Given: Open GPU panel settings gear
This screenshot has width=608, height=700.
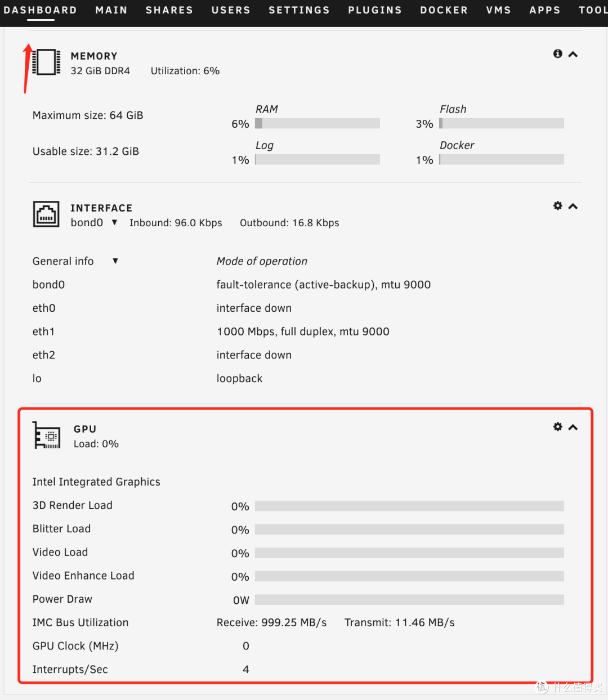Looking at the screenshot, I should click(557, 427).
